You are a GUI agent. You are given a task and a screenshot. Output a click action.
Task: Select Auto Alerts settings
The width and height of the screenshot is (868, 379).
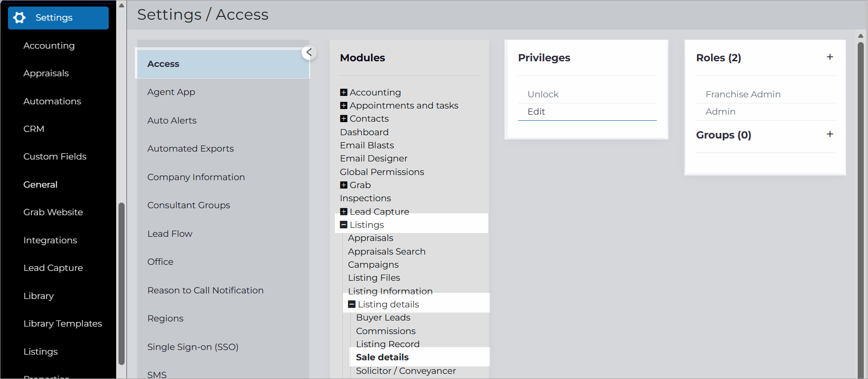tap(172, 120)
